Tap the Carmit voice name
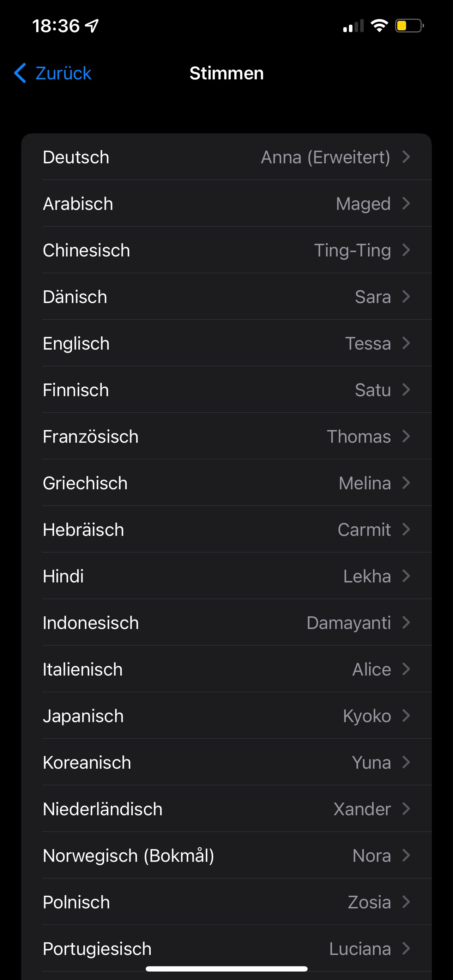Viewport: 453px width, 980px height. pyautogui.click(x=364, y=530)
